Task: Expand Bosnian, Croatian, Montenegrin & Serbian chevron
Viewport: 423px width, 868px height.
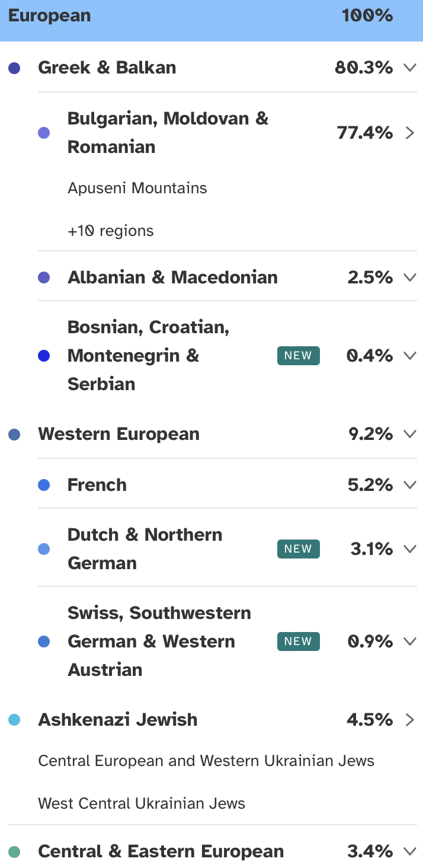Action: 410,356
